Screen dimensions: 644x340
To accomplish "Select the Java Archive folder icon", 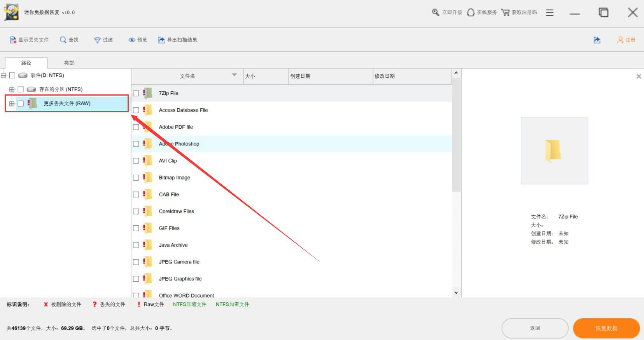I will click(148, 245).
